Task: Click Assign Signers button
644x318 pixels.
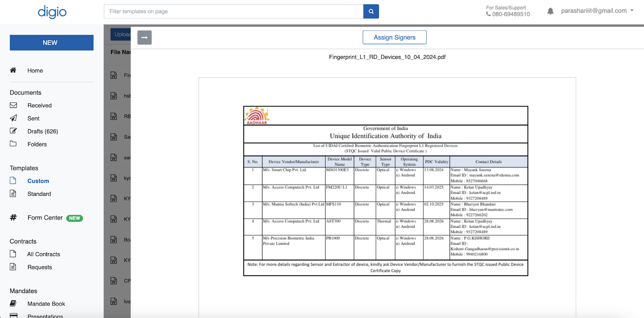Action: tap(394, 37)
